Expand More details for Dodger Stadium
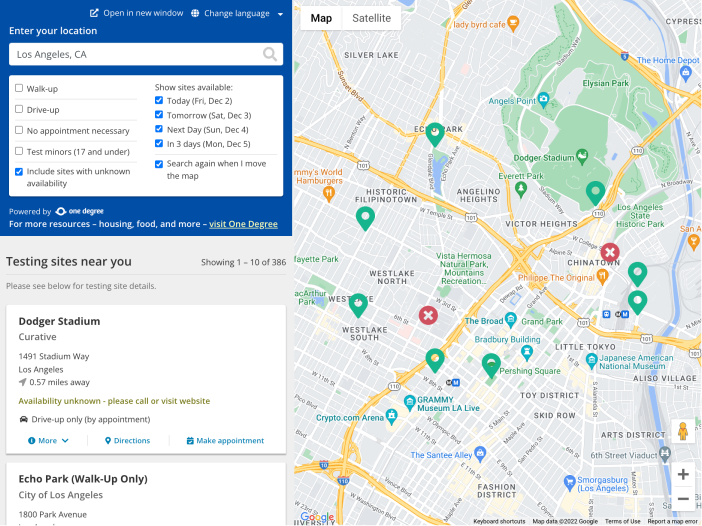The height and width of the screenshot is (526, 702). (48, 440)
